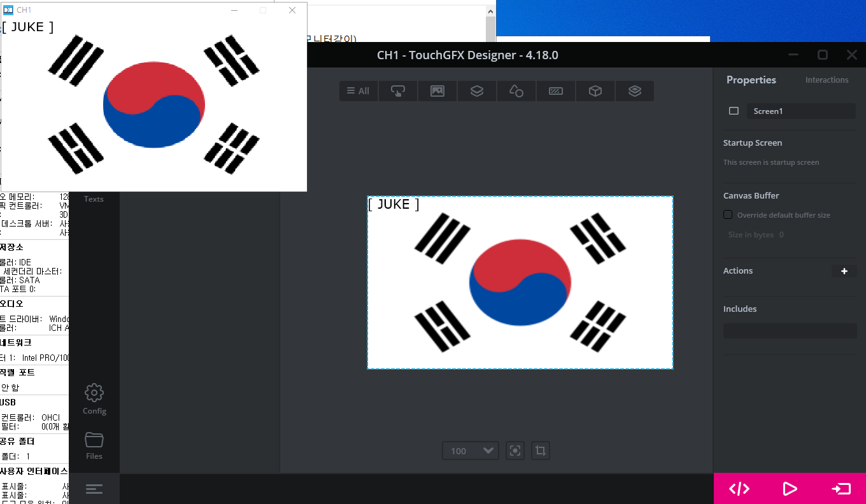866x504 pixels.
Task: Edit the Screen1 name field
Action: (801, 111)
